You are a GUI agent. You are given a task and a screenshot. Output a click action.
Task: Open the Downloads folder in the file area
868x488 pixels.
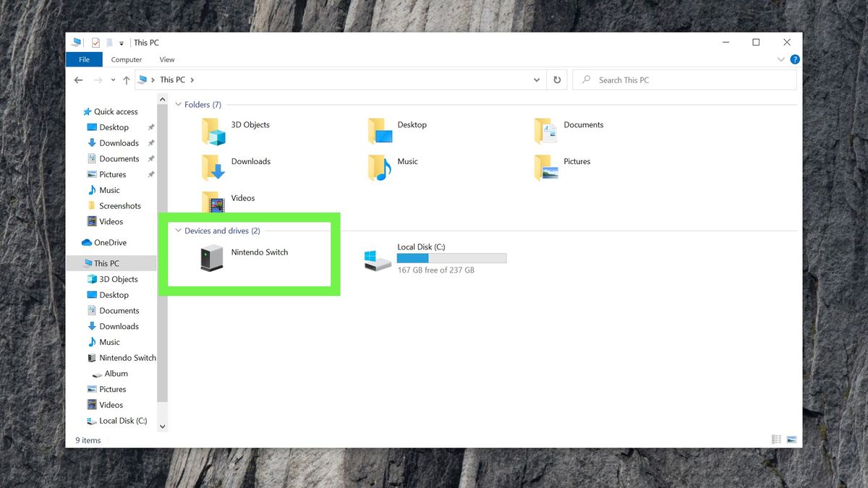pos(252,161)
